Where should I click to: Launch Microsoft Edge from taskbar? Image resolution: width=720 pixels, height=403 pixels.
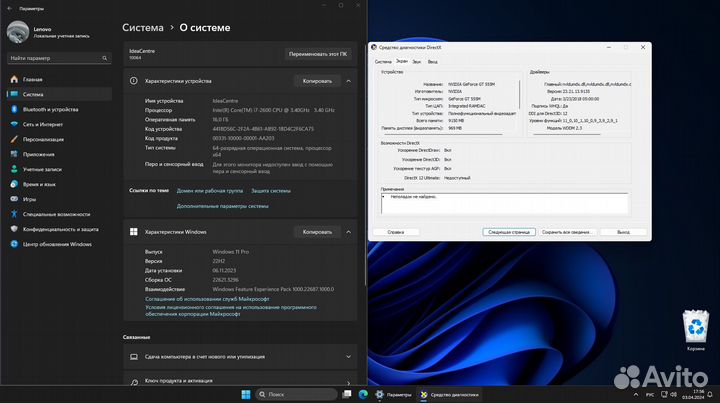[x=363, y=394]
